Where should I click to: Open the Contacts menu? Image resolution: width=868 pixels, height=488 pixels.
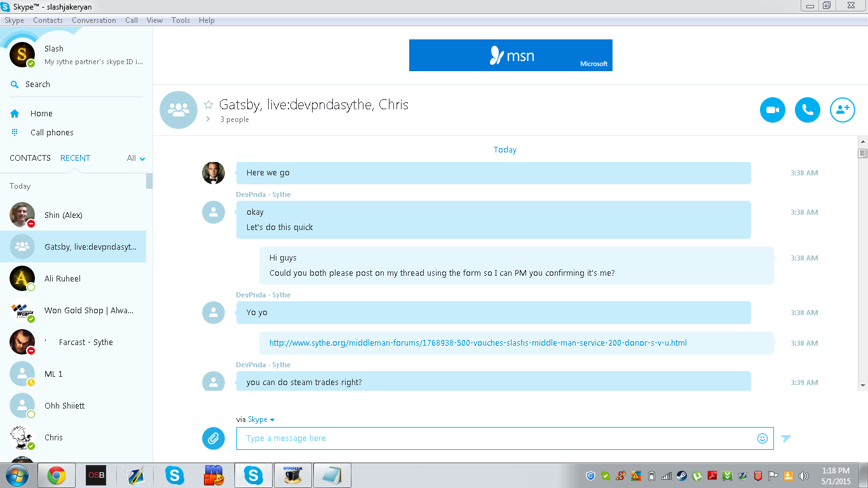click(48, 20)
